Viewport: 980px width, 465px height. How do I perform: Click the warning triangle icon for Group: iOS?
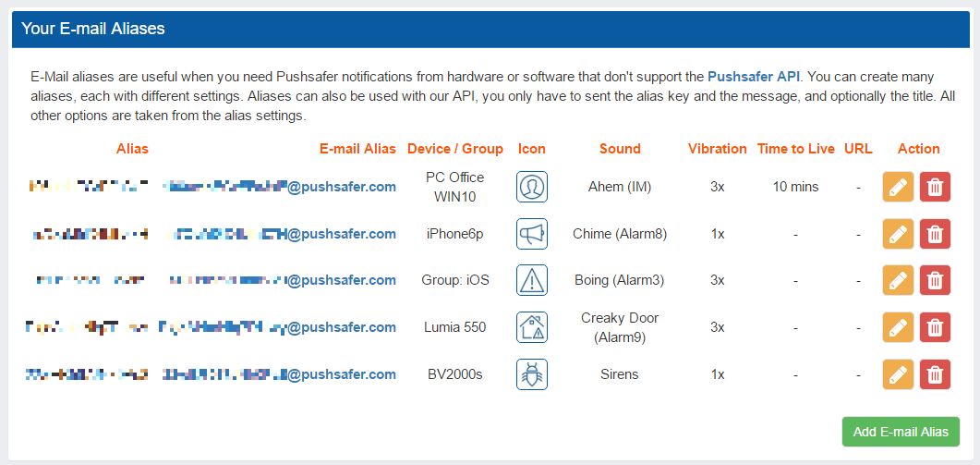(x=532, y=280)
